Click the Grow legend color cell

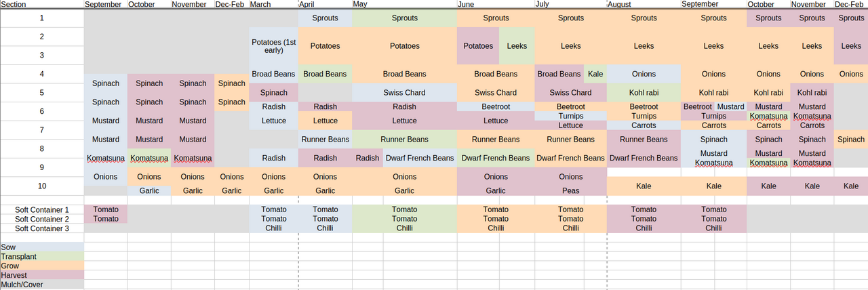(x=42, y=266)
